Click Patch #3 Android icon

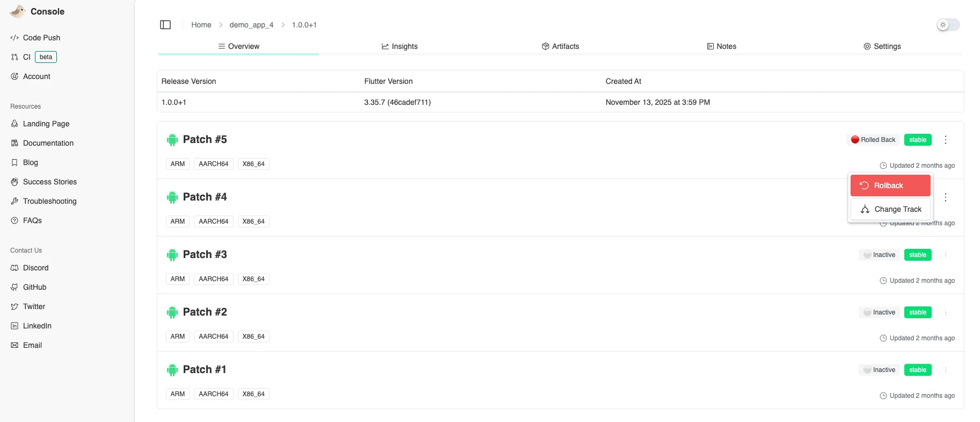pyautogui.click(x=172, y=255)
